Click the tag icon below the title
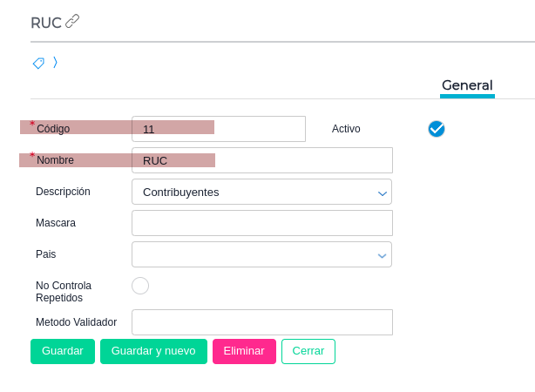Screen dimensions: 535x392 coord(38,63)
